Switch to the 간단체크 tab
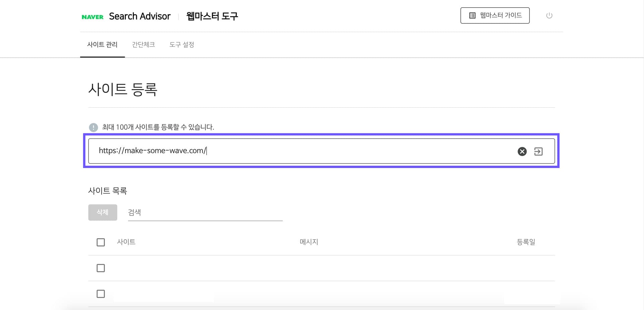 click(x=143, y=45)
